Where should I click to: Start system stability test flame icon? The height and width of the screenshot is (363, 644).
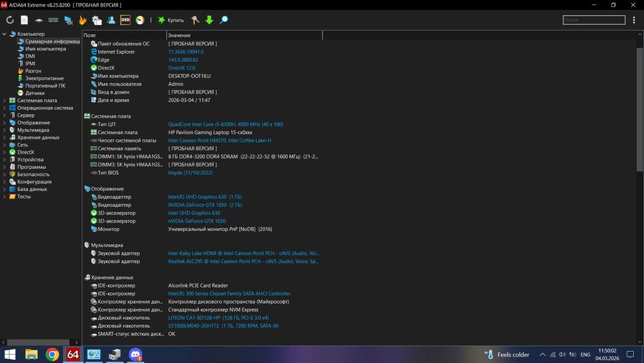click(82, 20)
